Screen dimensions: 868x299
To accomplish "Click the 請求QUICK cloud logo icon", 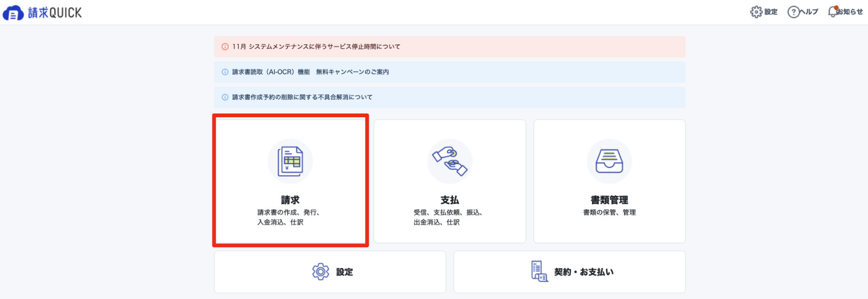I will (13, 13).
